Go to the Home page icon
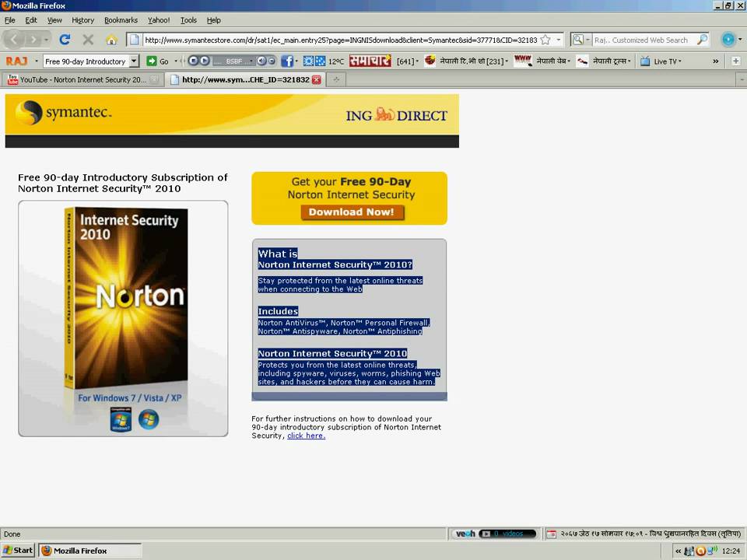 point(111,40)
